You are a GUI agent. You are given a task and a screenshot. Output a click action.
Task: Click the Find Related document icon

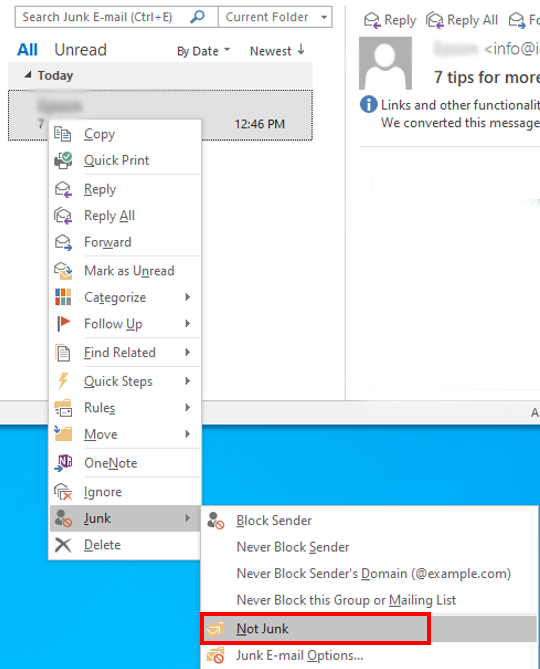click(63, 352)
